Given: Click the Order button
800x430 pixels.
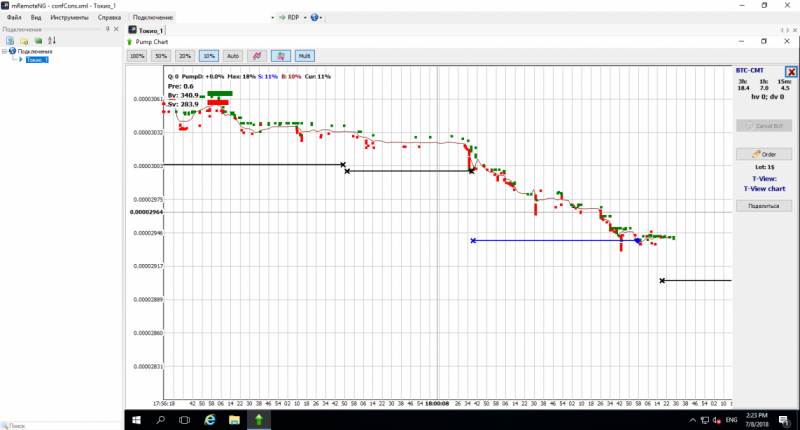Looking at the screenshot, I should point(764,154).
